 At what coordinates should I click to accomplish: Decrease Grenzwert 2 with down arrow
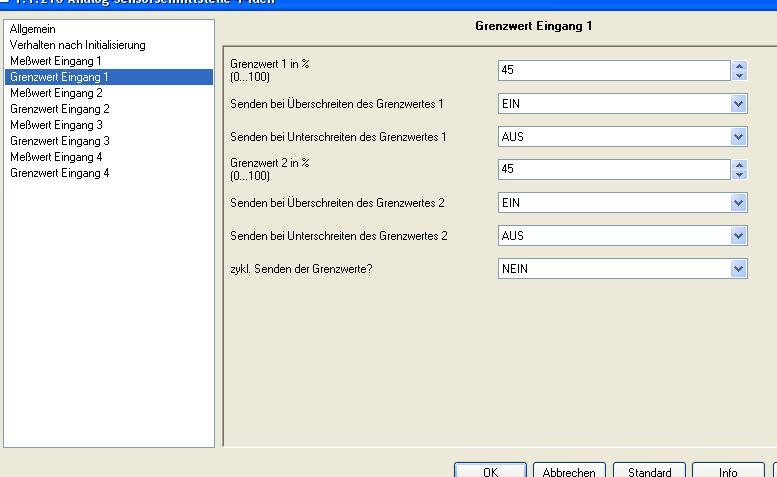tap(739, 174)
